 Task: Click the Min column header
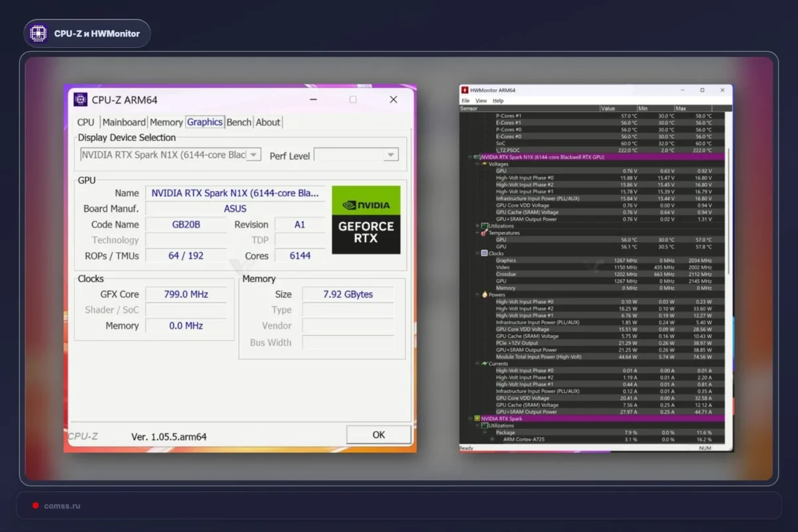(654, 108)
